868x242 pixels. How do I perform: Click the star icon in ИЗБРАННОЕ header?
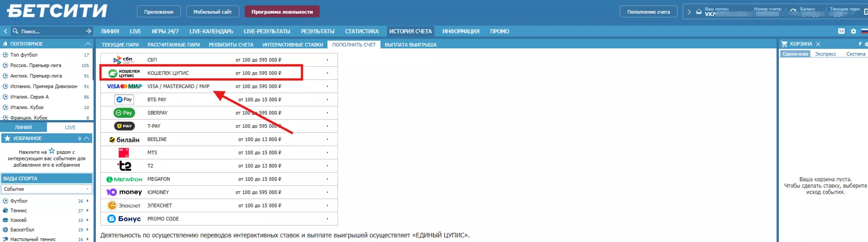7,138
